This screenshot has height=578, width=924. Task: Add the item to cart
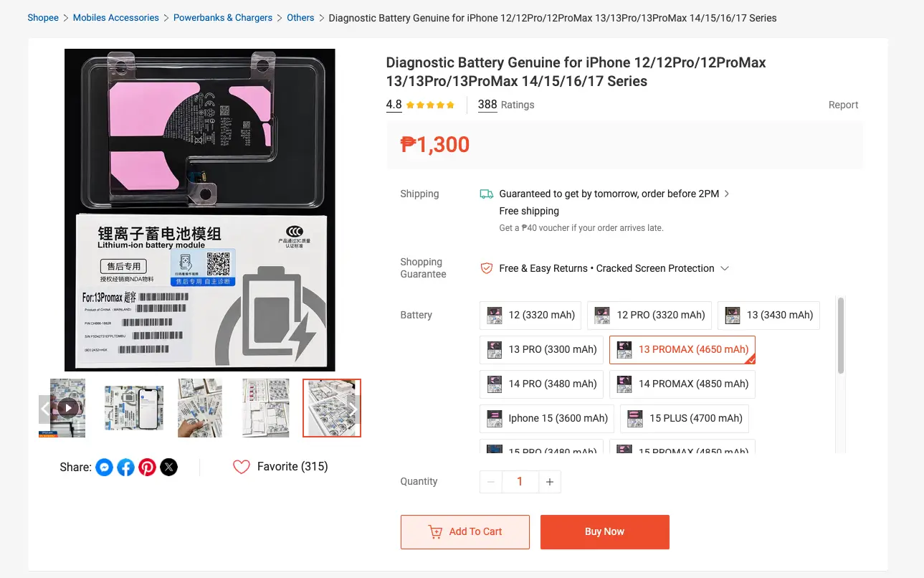[465, 532]
